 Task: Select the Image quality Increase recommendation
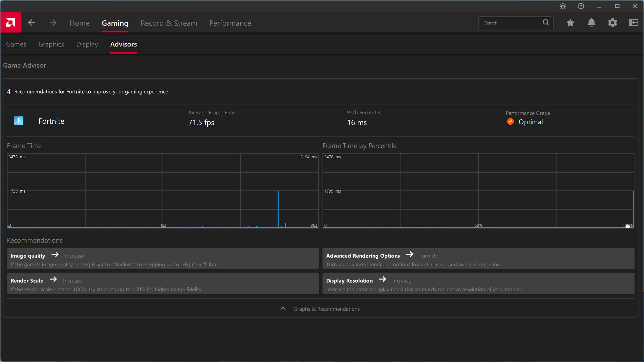pyautogui.click(x=163, y=259)
